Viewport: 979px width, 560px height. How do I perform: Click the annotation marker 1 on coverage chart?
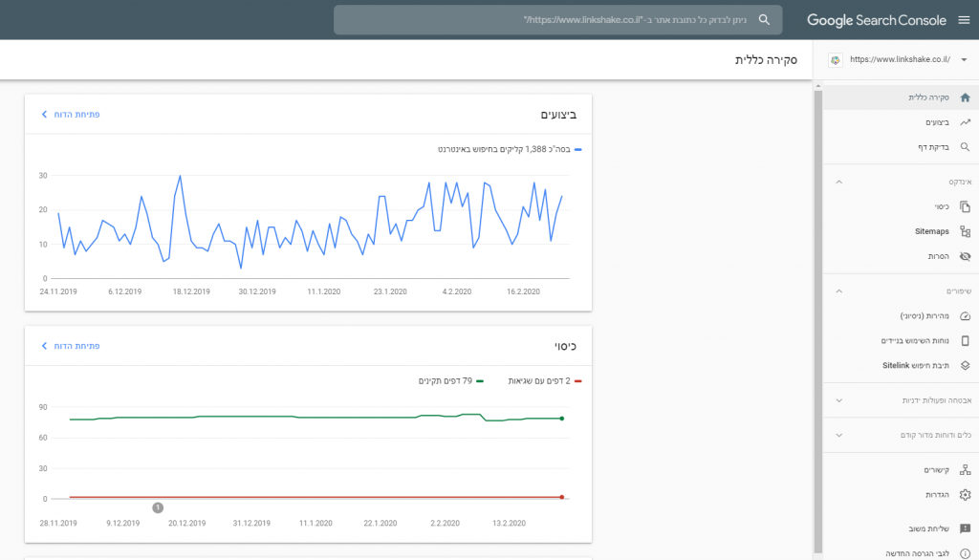click(158, 508)
